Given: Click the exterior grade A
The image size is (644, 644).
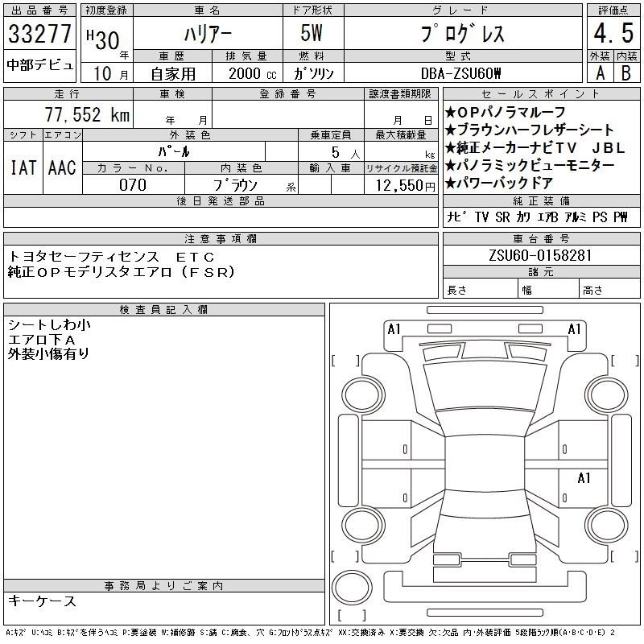Looking at the screenshot, I should [600, 73].
